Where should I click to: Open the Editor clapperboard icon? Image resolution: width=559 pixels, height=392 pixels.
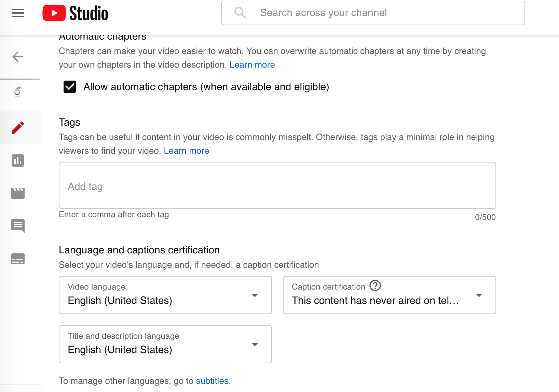tap(18, 193)
